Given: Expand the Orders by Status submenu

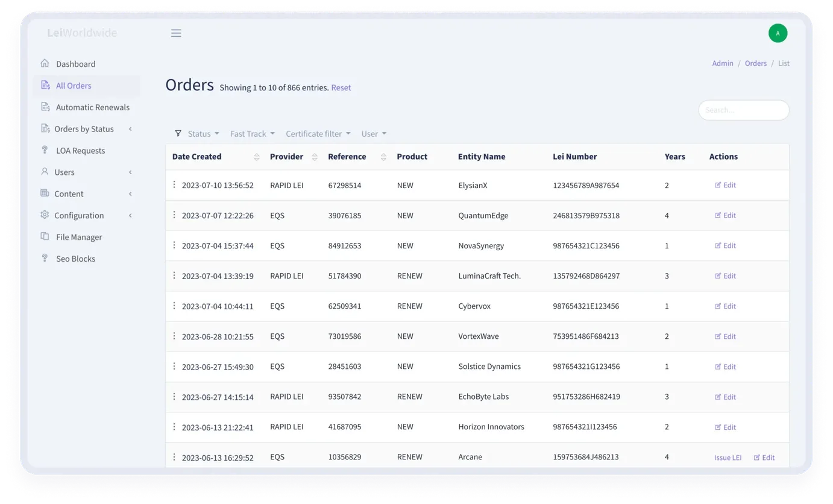Looking at the screenshot, I should tap(86, 129).
